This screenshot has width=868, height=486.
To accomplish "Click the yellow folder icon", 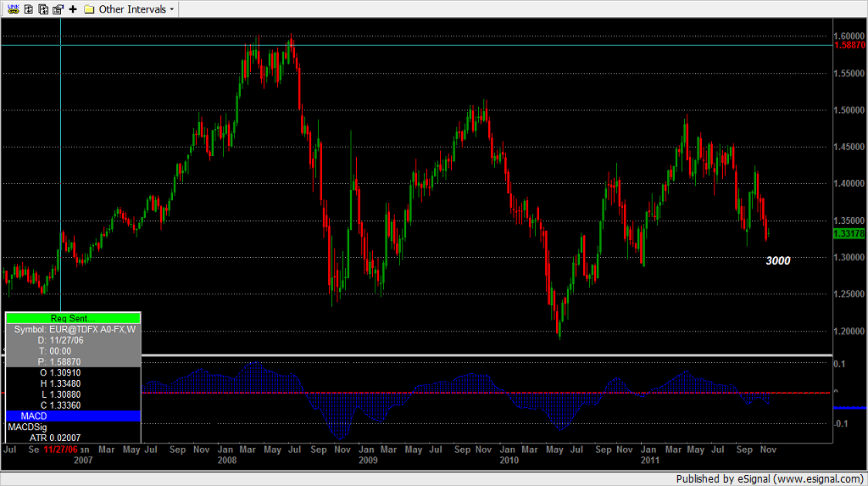I will pos(89,9).
